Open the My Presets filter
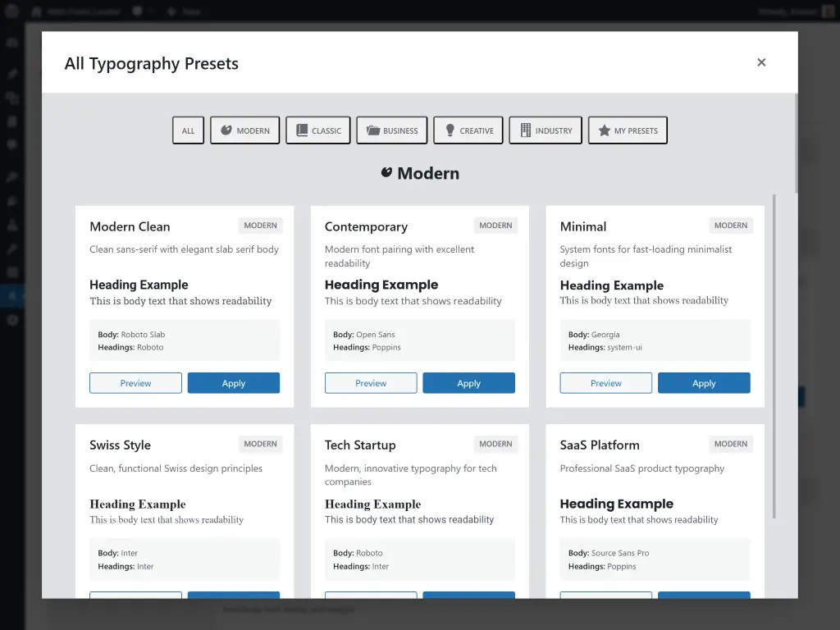 click(x=628, y=130)
